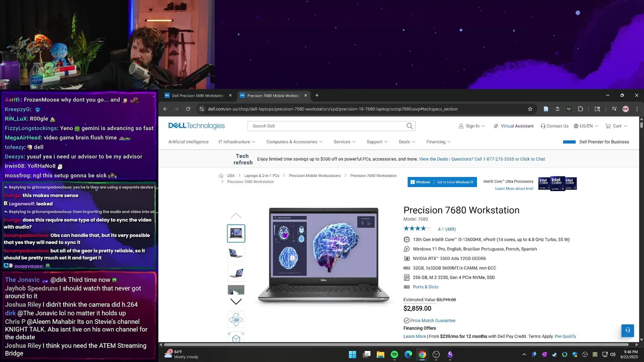The image size is (644, 362).
Task: Open the Chrome extensions puzzle icon
Action: pyautogui.click(x=580, y=109)
